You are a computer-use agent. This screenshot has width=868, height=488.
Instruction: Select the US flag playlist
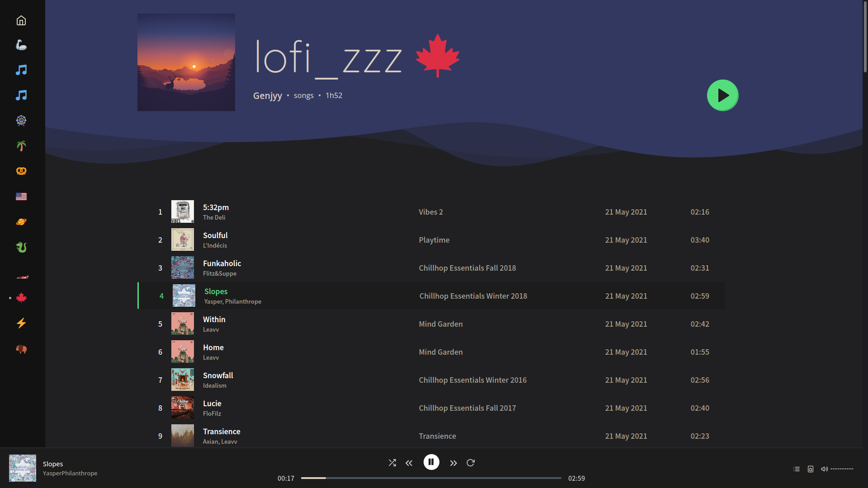point(21,197)
